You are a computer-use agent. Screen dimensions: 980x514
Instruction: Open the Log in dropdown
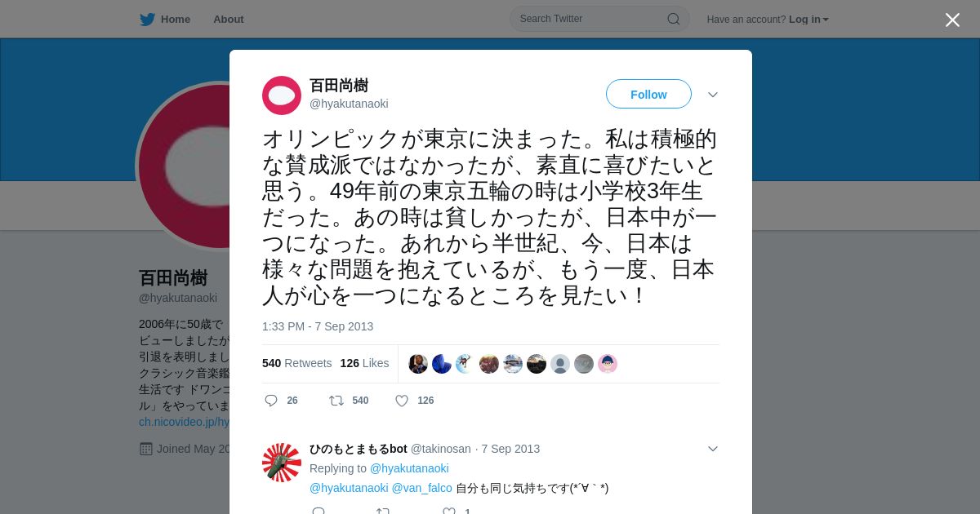point(808,20)
